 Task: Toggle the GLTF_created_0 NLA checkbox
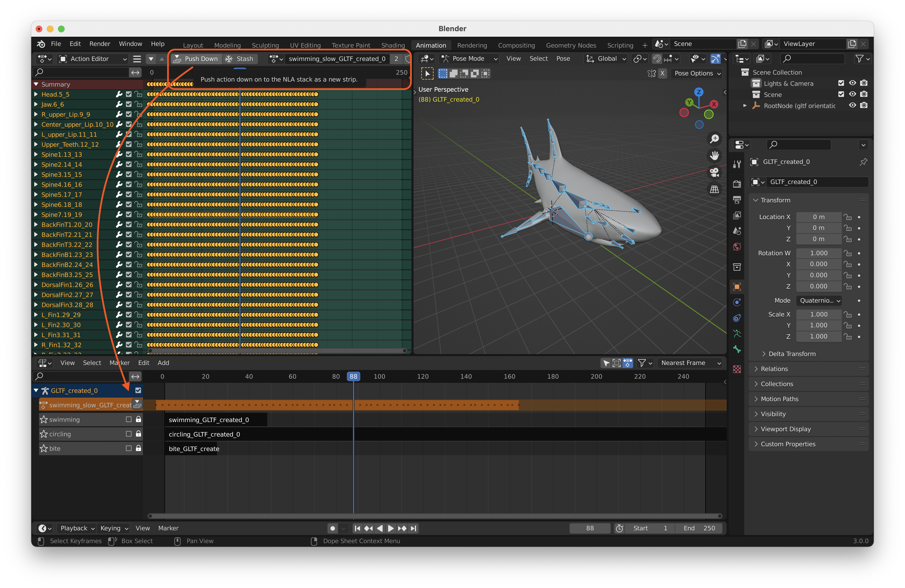(x=138, y=391)
